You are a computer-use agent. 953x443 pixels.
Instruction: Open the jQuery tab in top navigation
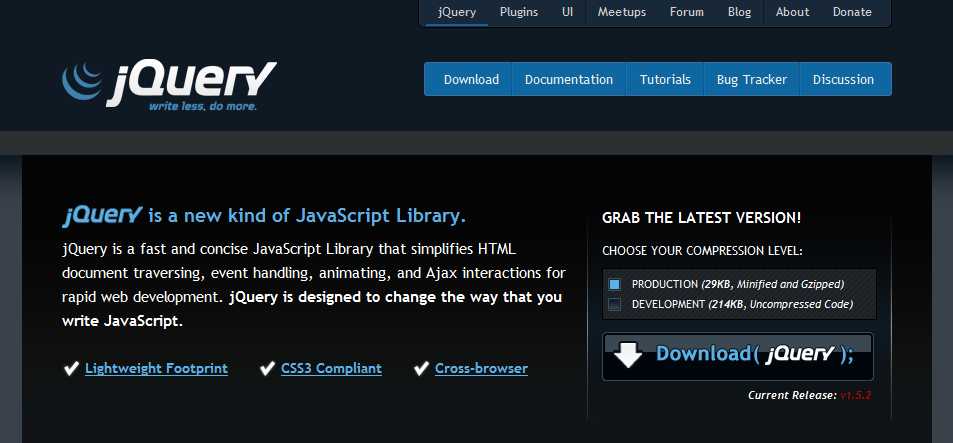456,12
